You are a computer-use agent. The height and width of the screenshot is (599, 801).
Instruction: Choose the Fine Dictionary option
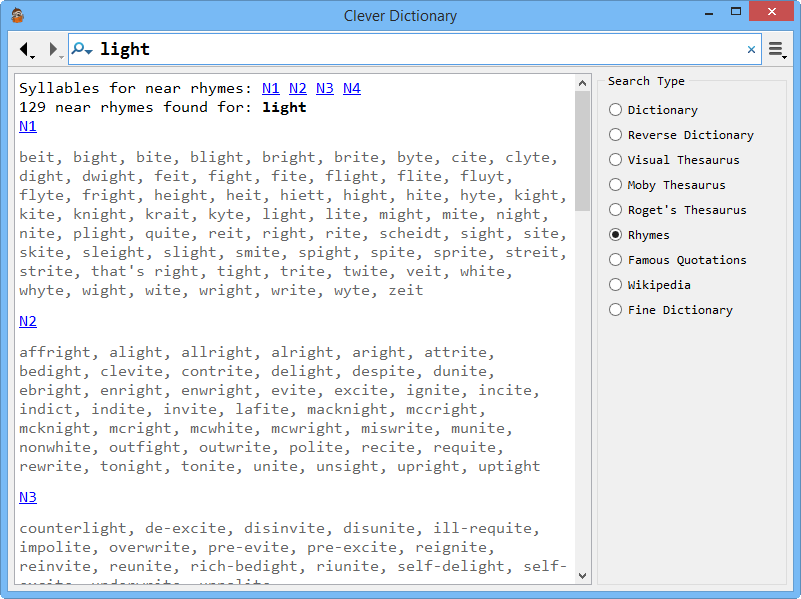pos(671,310)
